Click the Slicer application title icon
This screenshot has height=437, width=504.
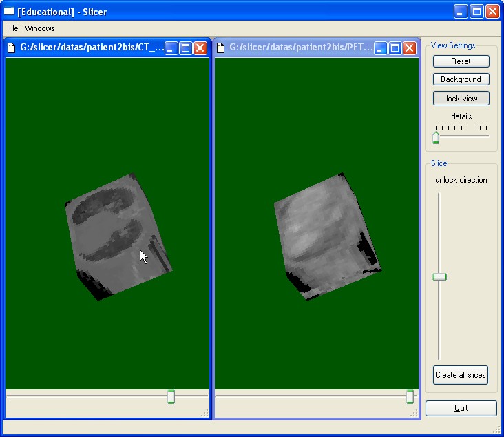tap(9, 12)
